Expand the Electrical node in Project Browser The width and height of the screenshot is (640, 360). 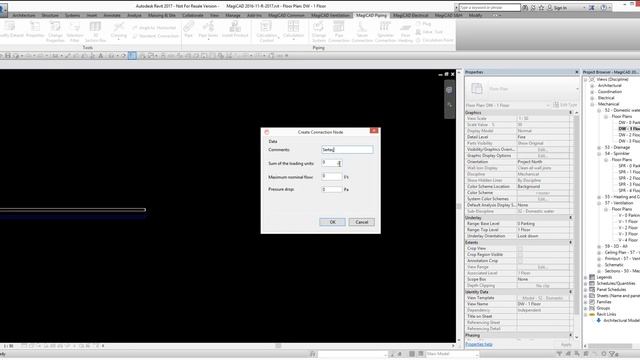pos(592,98)
